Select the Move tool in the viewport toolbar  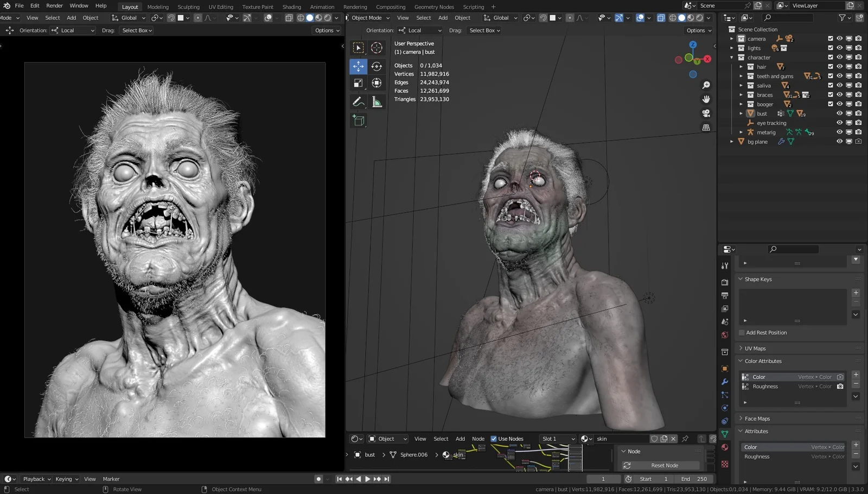358,66
